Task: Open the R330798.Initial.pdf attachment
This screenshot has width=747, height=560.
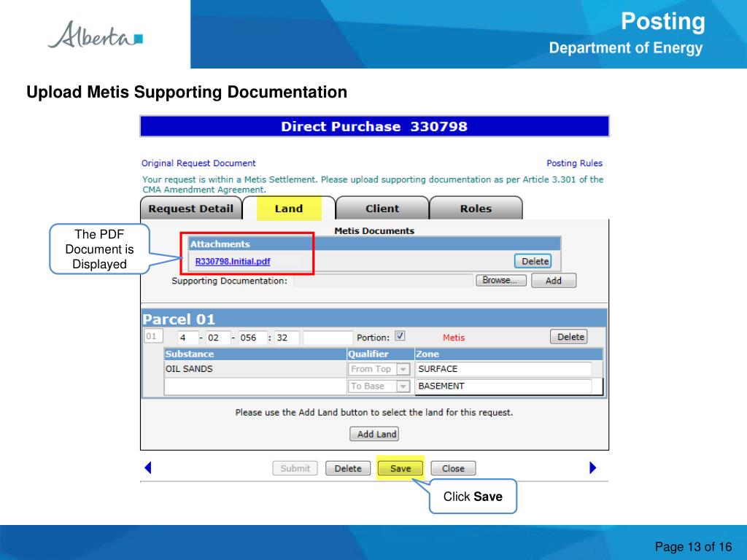Action: (233, 262)
